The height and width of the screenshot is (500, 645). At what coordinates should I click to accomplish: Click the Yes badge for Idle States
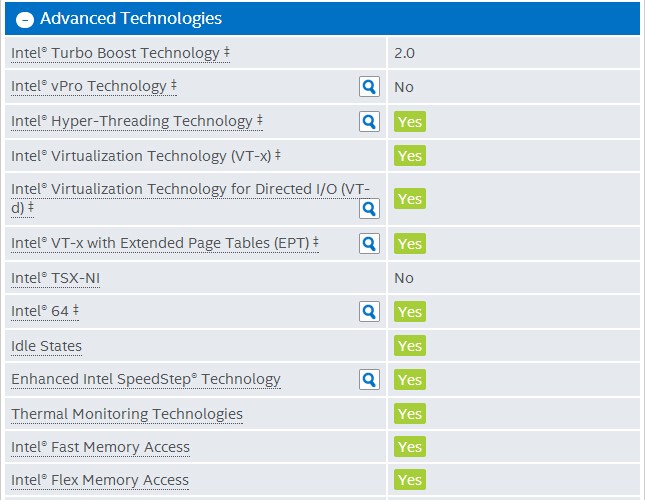409,346
